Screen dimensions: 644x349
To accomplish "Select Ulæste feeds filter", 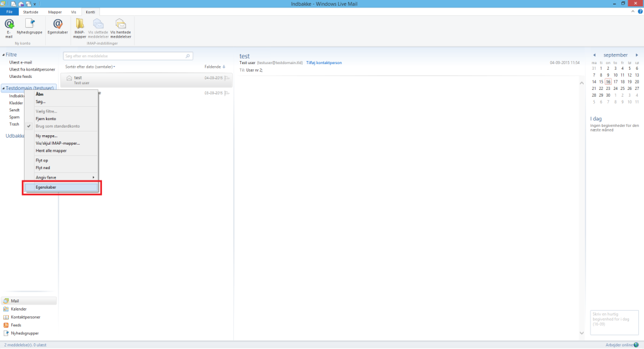I will pos(21,76).
